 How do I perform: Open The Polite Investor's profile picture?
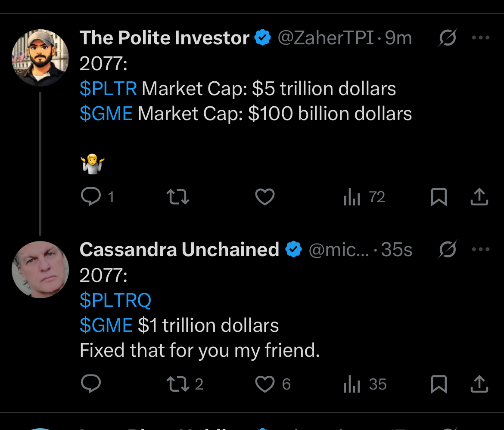pyautogui.click(x=40, y=58)
